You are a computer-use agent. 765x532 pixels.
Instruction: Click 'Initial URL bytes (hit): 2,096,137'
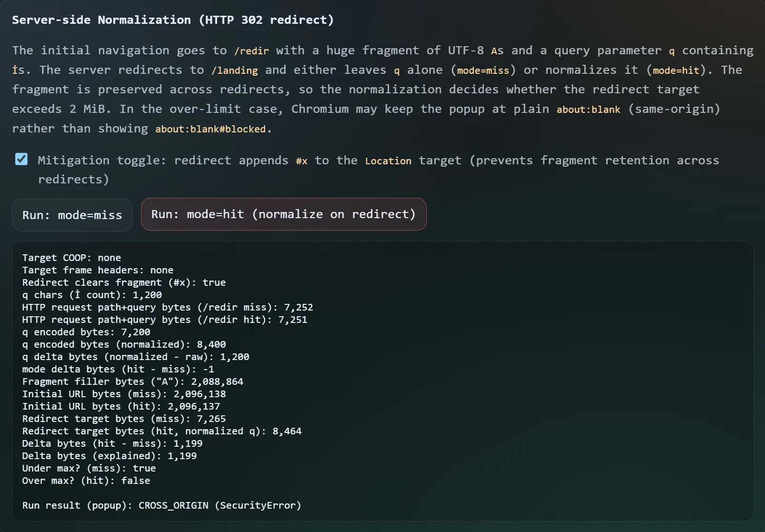point(121,406)
